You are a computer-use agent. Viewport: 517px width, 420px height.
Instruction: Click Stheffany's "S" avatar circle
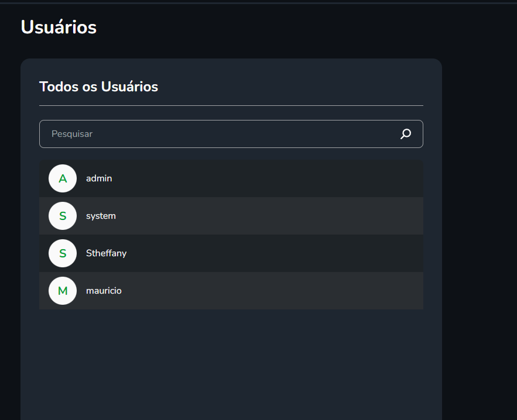coord(63,253)
